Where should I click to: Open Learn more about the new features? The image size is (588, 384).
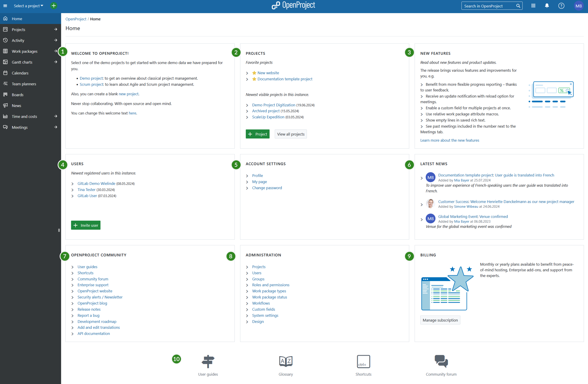click(x=450, y=140)
